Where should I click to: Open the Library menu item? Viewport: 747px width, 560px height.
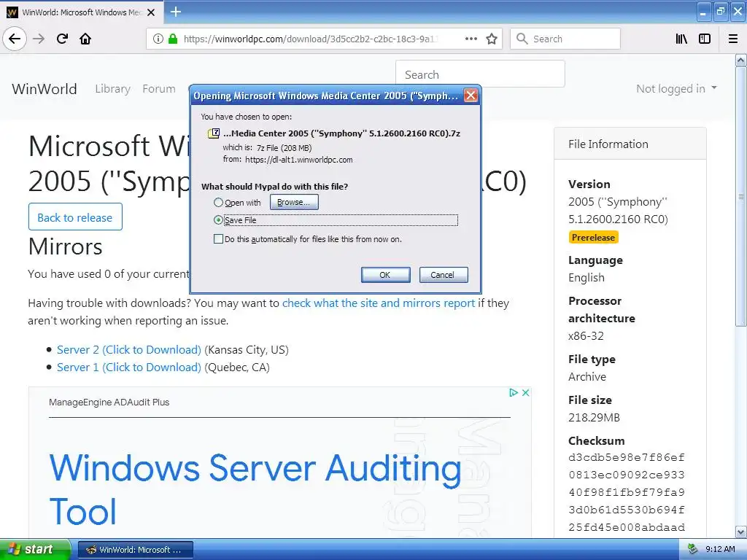(x=112, y=88)
